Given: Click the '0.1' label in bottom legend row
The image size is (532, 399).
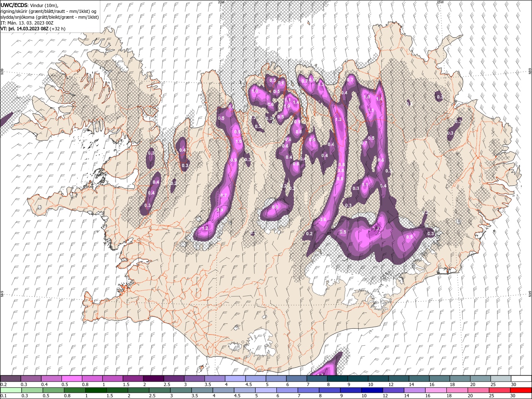Looking at the screenshot, I should click(3, 396).
